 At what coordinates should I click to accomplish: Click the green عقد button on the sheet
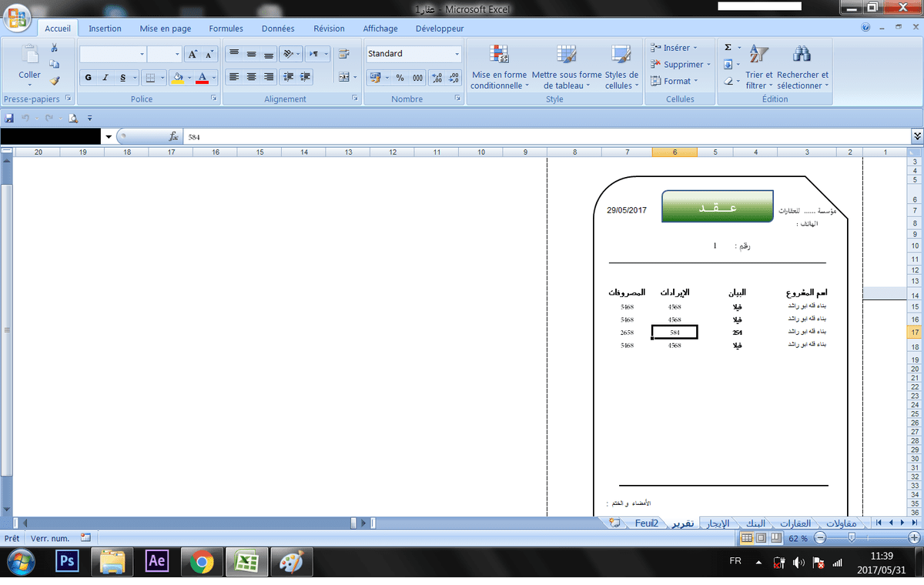[717, 208]
